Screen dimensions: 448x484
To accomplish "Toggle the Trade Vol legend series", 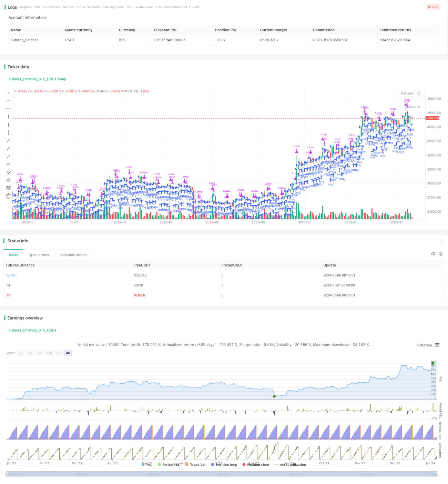I will [x=195, y=465].
